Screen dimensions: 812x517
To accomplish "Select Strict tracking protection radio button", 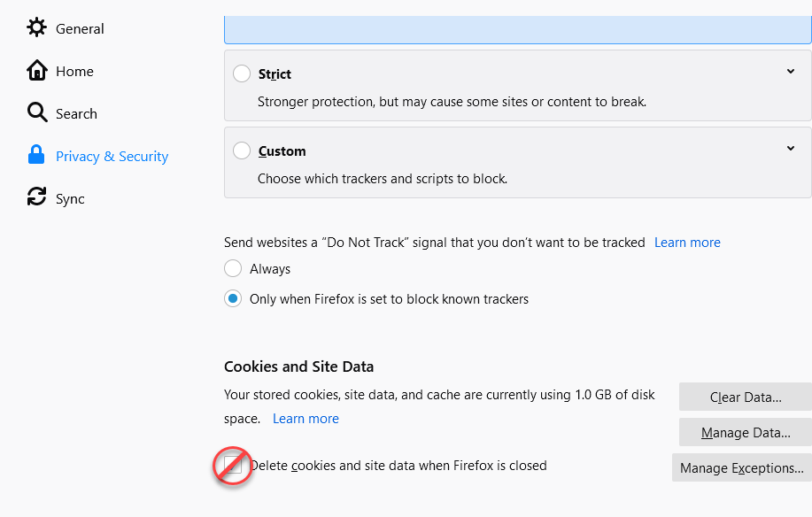I will click(x=242, y=74).
